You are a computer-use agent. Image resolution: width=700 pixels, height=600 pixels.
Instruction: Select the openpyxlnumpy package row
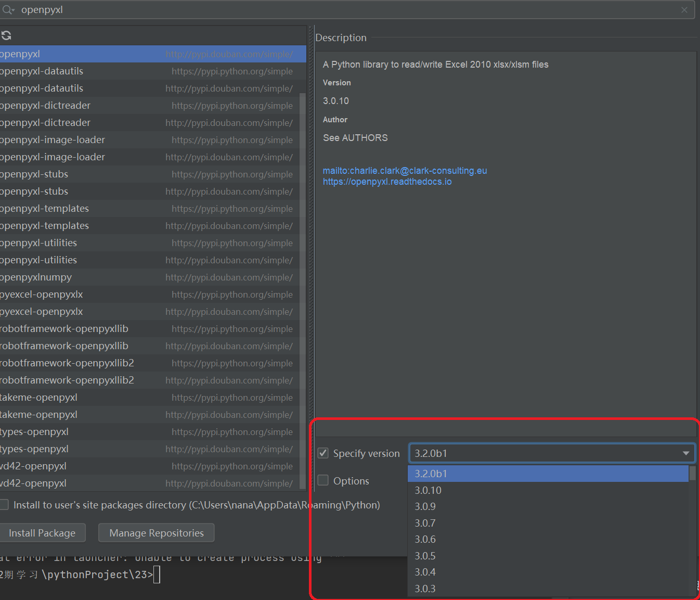(x=150, y=277)
